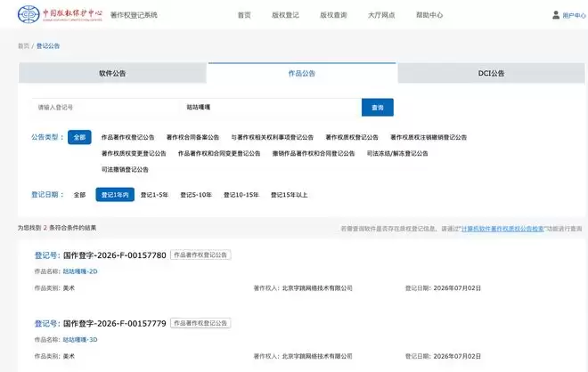Click 登记公告 in the breadcrumb

pyautogui.click(x=48, y=45)
